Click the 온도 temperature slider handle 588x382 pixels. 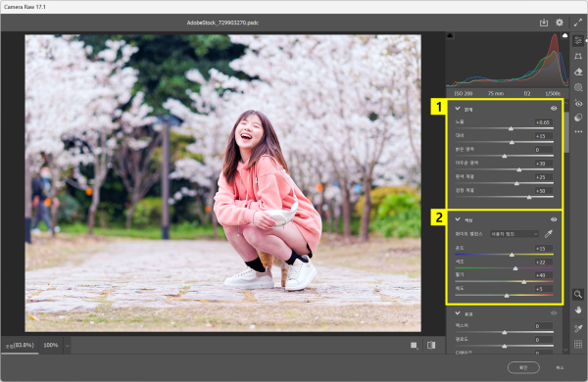pyautogui.click(x=512, y=255)
